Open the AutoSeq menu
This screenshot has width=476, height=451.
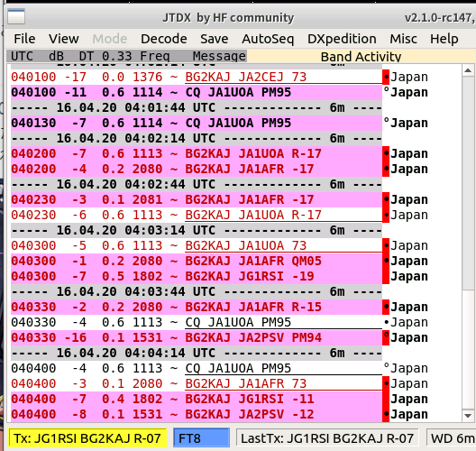pos(268,39)
